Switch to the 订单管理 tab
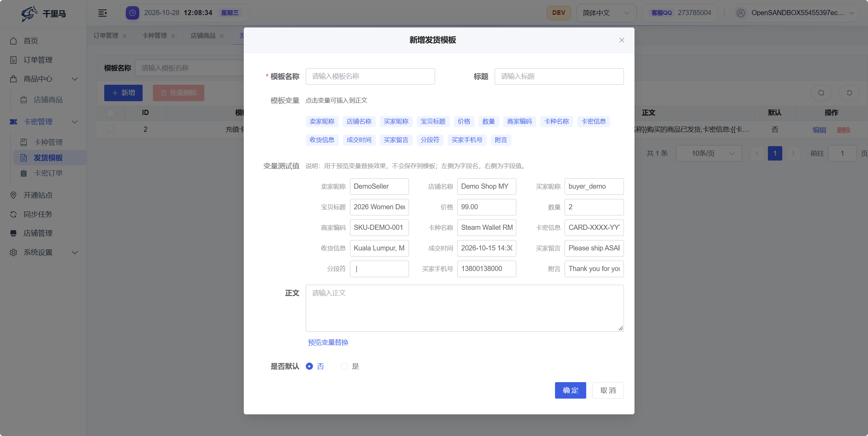This screenshot has height=436, width=868. 106,36
